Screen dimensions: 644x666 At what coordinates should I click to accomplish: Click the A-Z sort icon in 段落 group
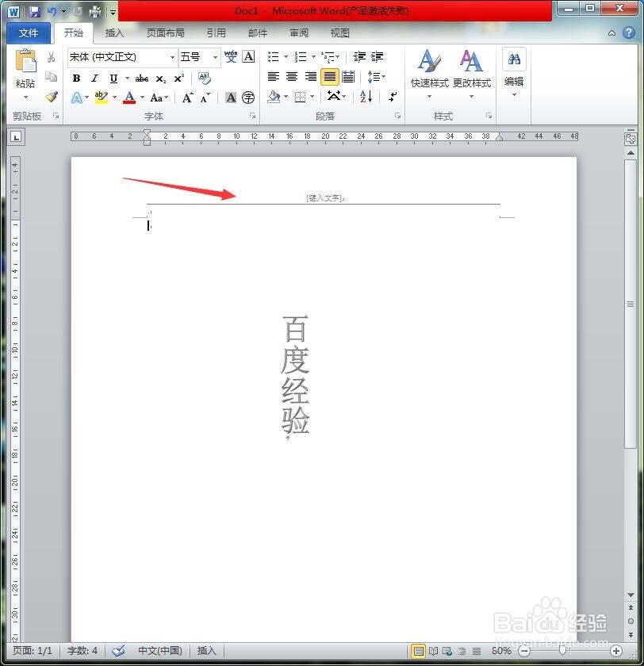click(x=366, y=96)
